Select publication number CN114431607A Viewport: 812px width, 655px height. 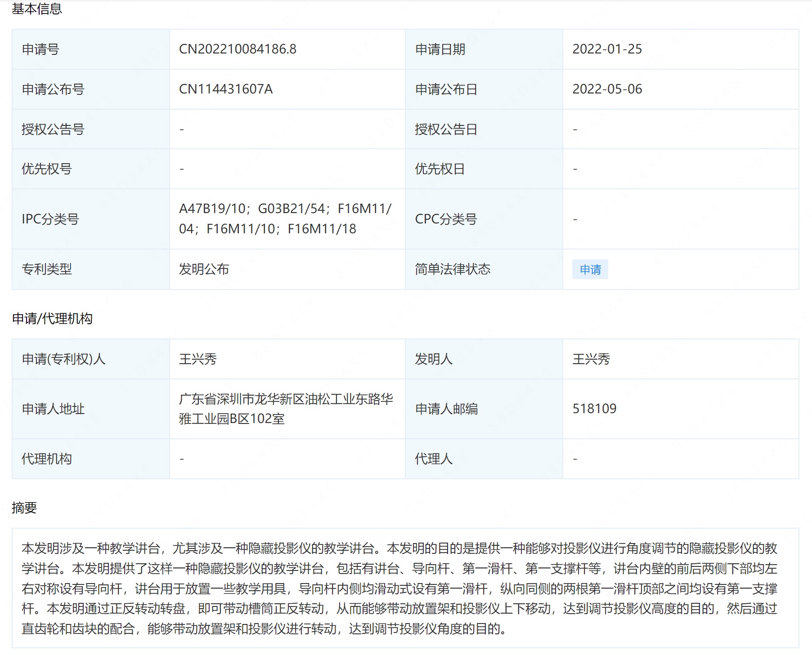tap(226, 89)
